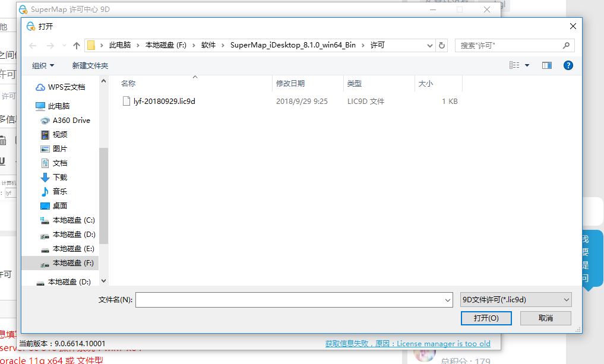Sort files by 类型 column

point(354,83)
